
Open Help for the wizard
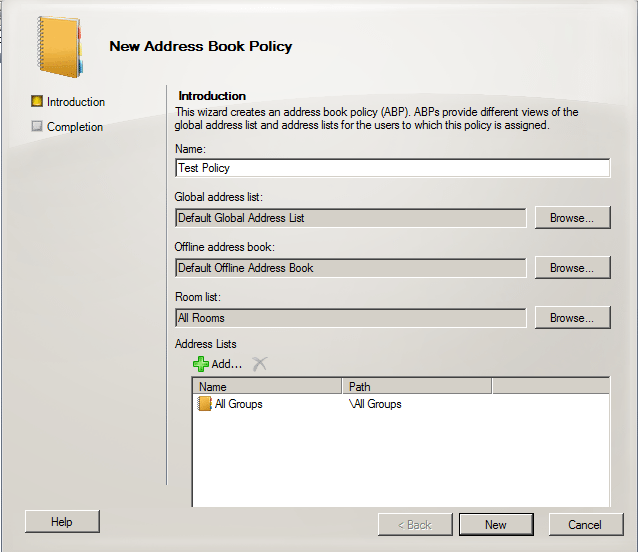(62, 521)
